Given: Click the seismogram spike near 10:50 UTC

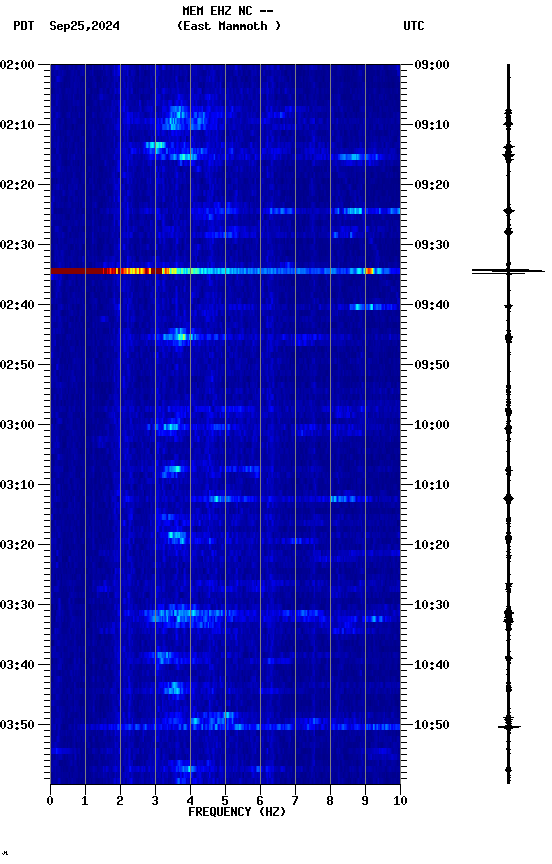Looking at the screenshot, I should click(509, 727).
